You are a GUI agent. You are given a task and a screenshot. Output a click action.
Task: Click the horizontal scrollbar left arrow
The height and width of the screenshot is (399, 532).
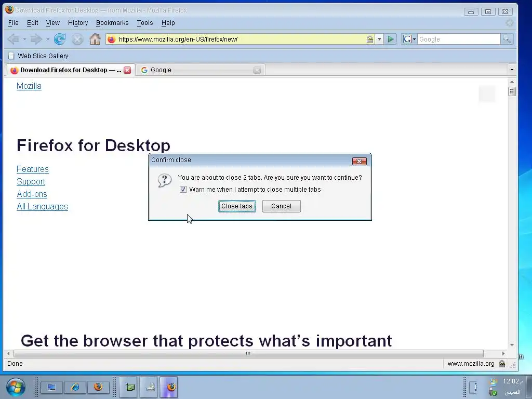[x=8, y=353]
